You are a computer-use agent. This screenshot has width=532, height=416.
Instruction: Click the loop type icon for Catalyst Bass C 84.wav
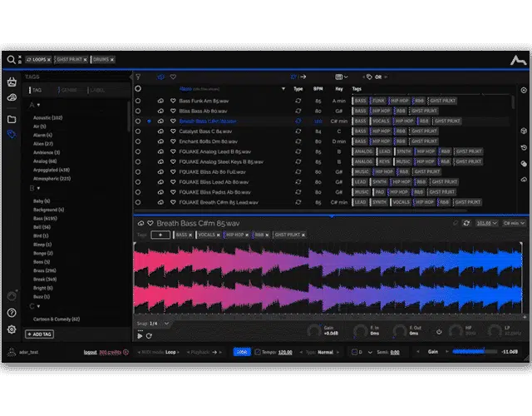tap(298, 131)
